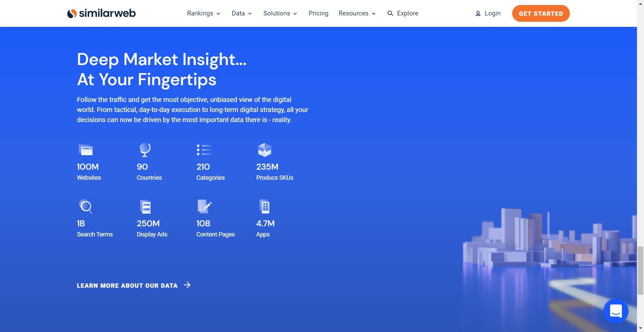
Task: Click the GET STARTED button
Action: (x=541, y=13)
